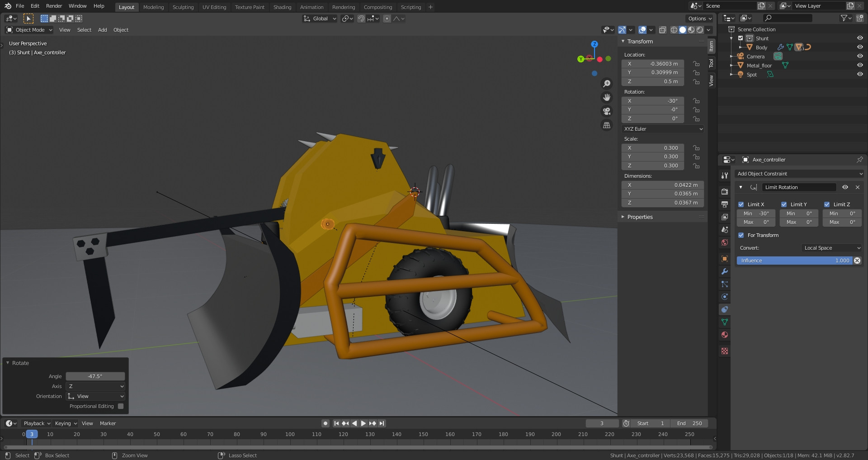Click play animation forward button
Screen dimensions: 868x460
click(x=363, y=423)
